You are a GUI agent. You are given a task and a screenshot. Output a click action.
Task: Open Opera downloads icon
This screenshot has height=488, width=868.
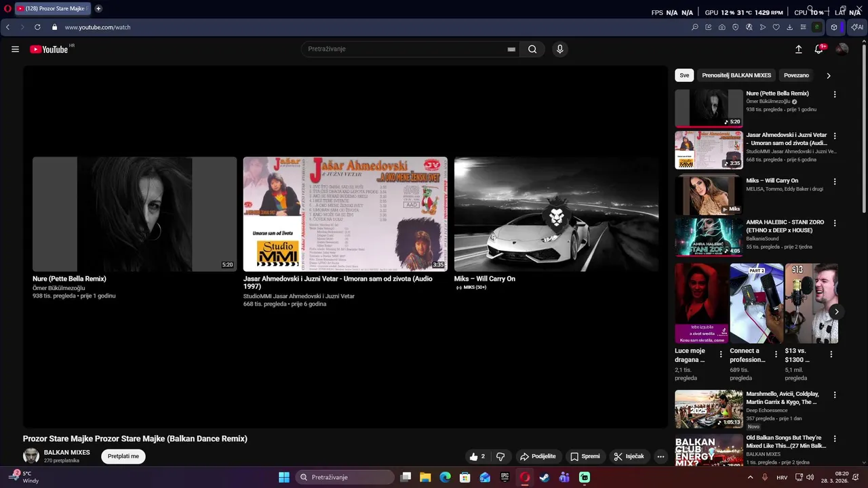pos(789,27)
